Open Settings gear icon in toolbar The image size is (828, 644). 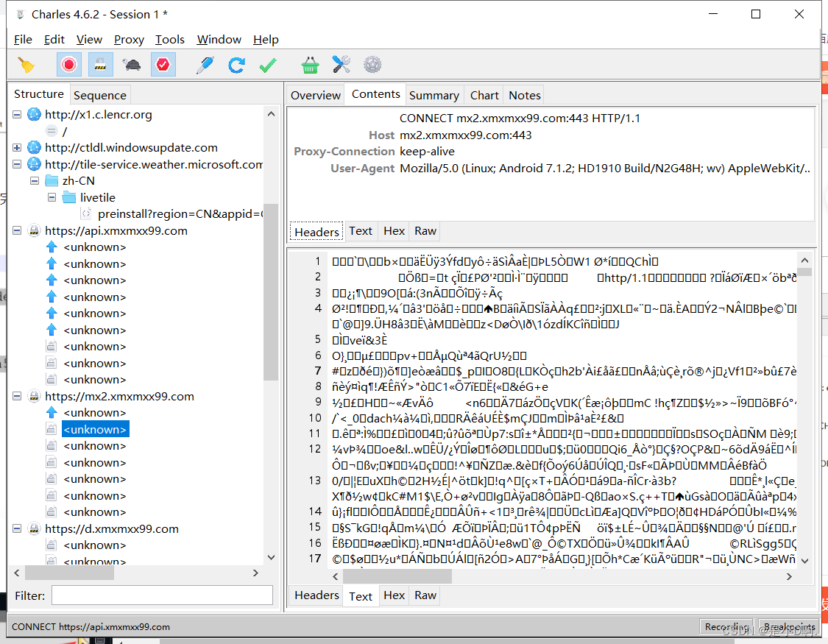pyautogui.click(x=372, y=65)
